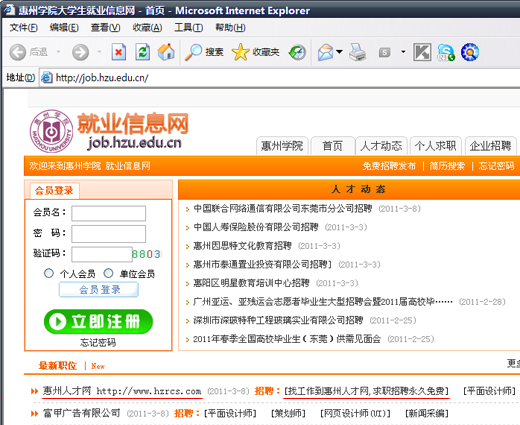
Task: Click the blue S messenger icon
Action: [446, 52]
